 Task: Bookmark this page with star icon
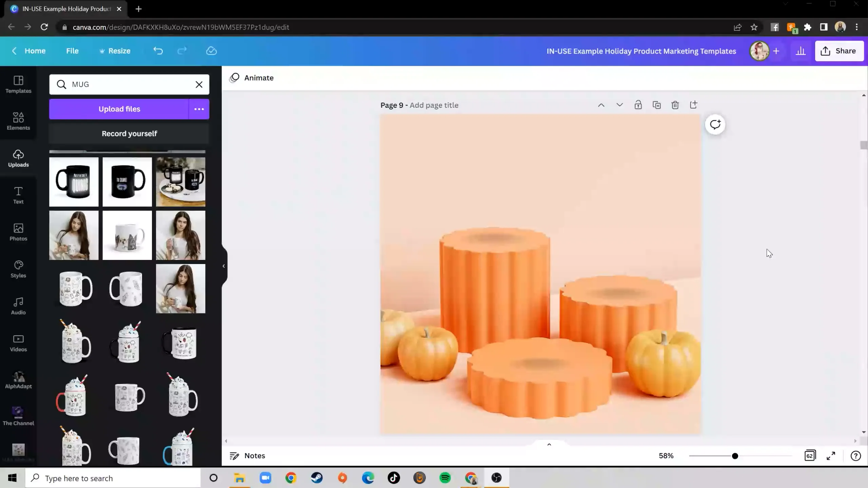pos(754,27)
